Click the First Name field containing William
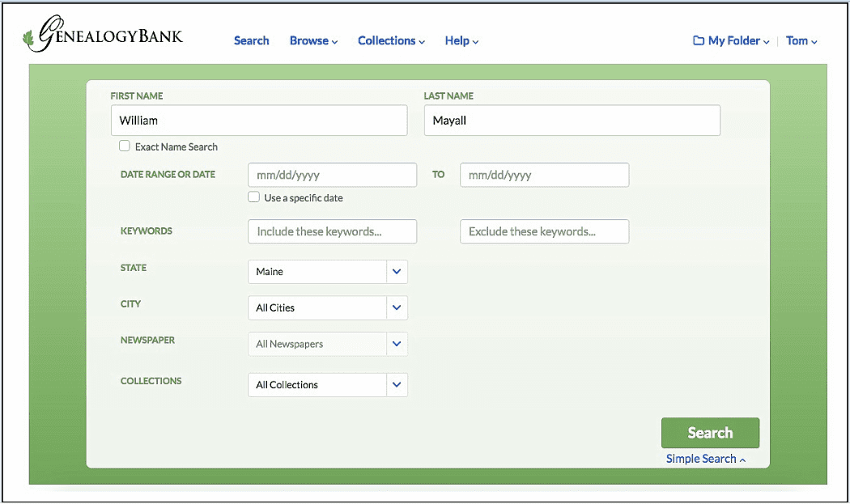850x504 pixels. point(259,121)
